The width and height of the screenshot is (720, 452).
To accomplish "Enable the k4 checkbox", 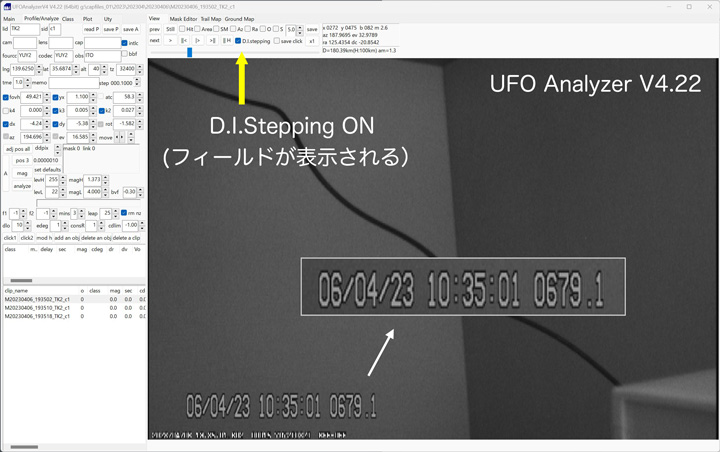I will (x=6, y=111).
